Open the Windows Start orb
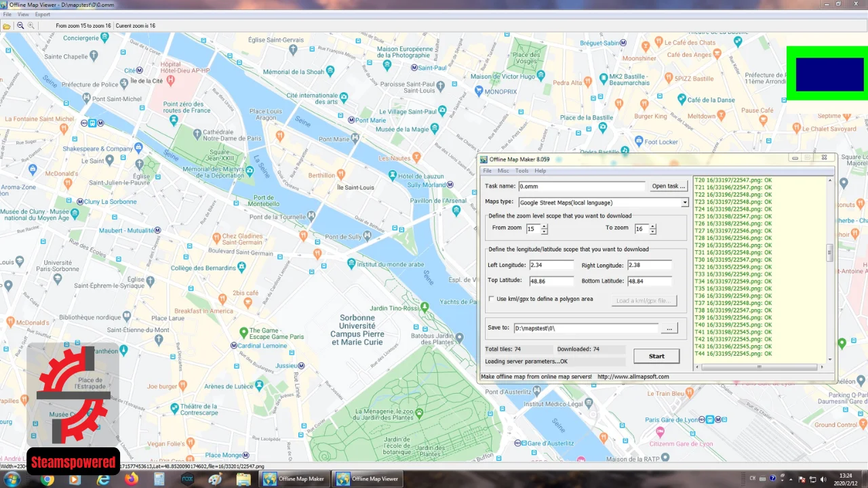This screenshot has width=868, height=488. pyautogui.click(x=12, y=479)
